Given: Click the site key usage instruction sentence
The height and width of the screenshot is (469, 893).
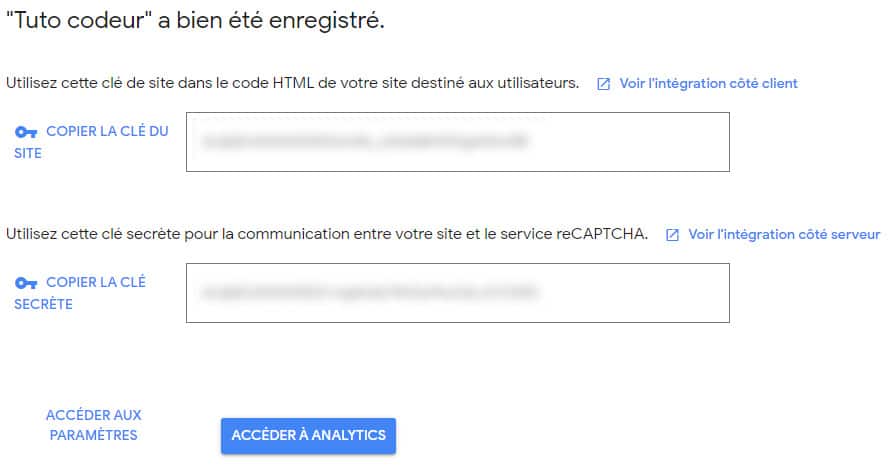Looking at the screenshot, I should [x=292, y=84].
